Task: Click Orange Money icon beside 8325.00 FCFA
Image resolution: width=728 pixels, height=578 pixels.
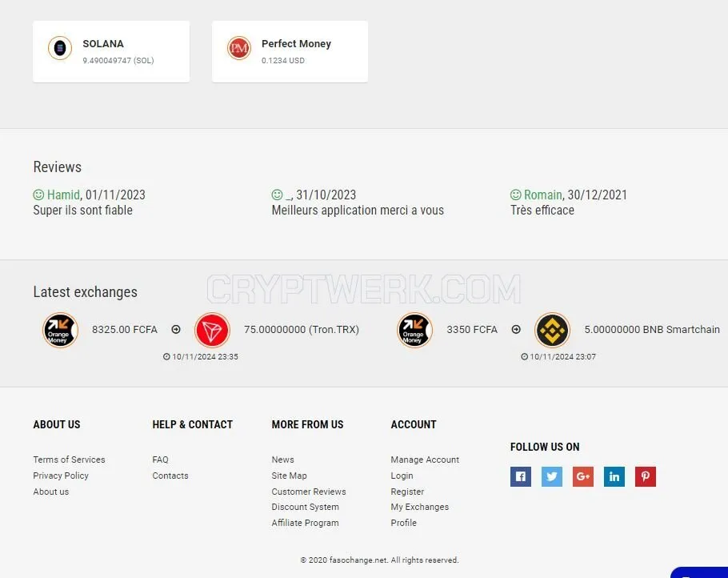Action: [x=60, y=330]
